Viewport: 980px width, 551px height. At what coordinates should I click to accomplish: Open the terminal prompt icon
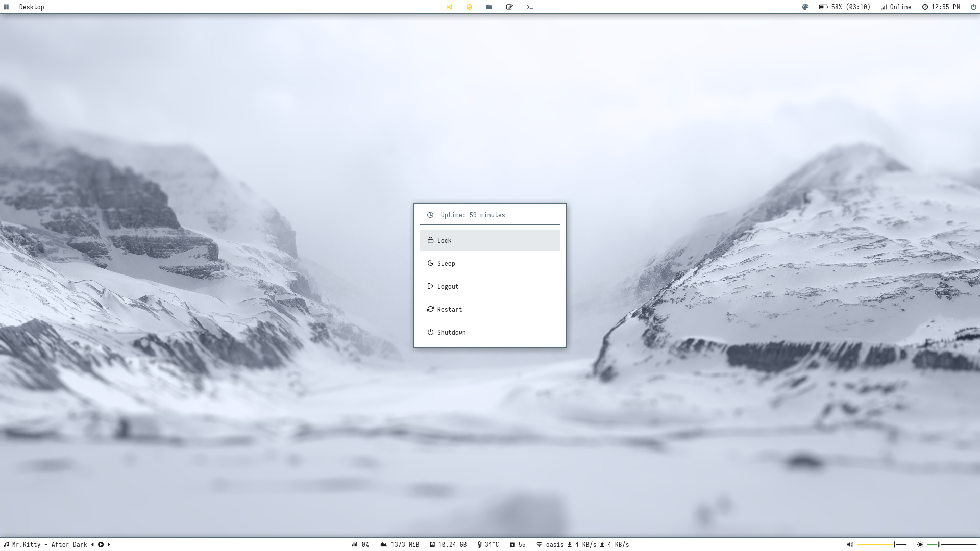click(x=530, y=7)
